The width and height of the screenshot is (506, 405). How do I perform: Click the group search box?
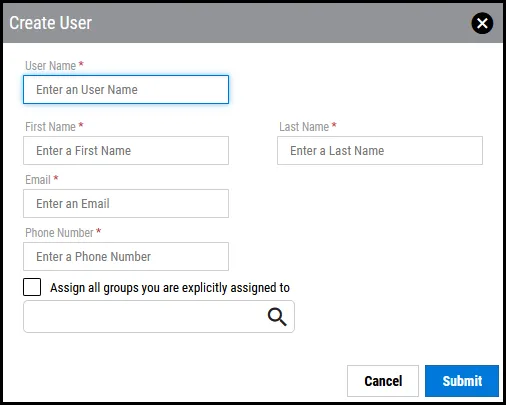(x=159, y=317)
